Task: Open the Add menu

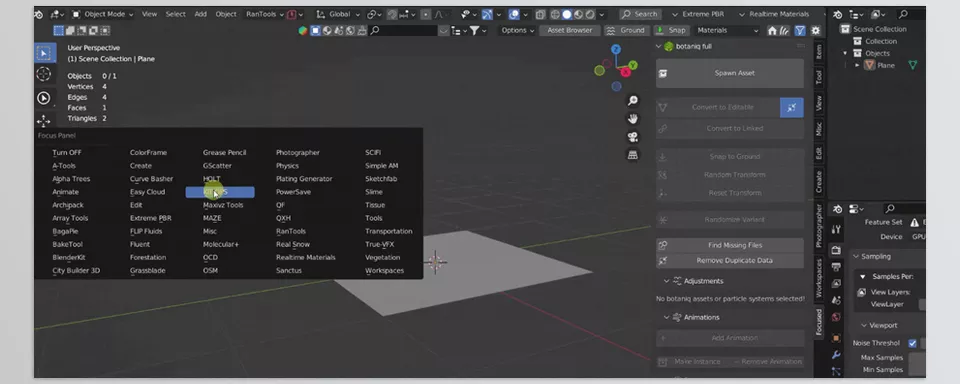Action: tap(200, 14)
